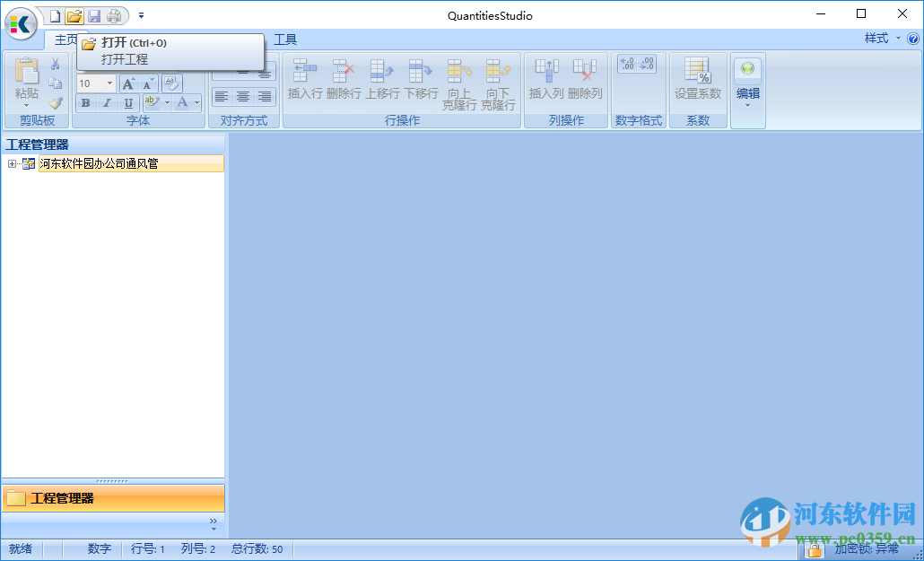This screenshot has width=924, height=561.
Task: Select the 主页 home ribbon tab
Action: (x=66, y=39)
